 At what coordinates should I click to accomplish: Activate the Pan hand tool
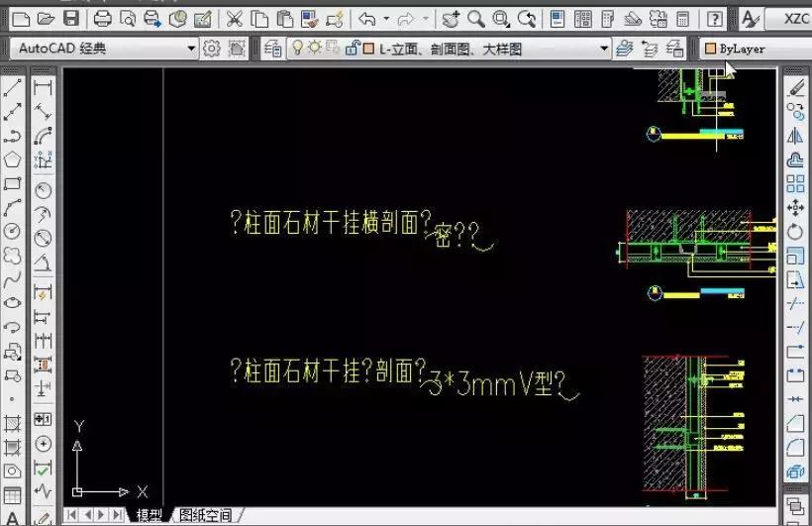tap(450, 20)
